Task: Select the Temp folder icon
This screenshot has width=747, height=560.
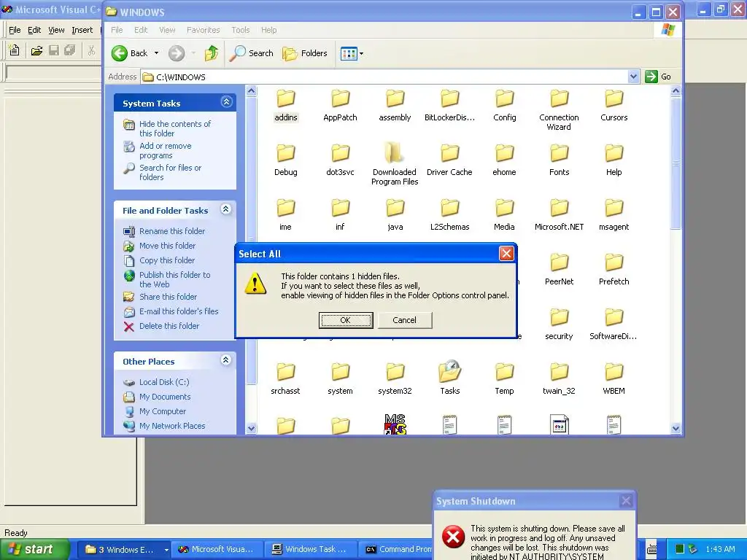Action: click(x=505, y=373)
